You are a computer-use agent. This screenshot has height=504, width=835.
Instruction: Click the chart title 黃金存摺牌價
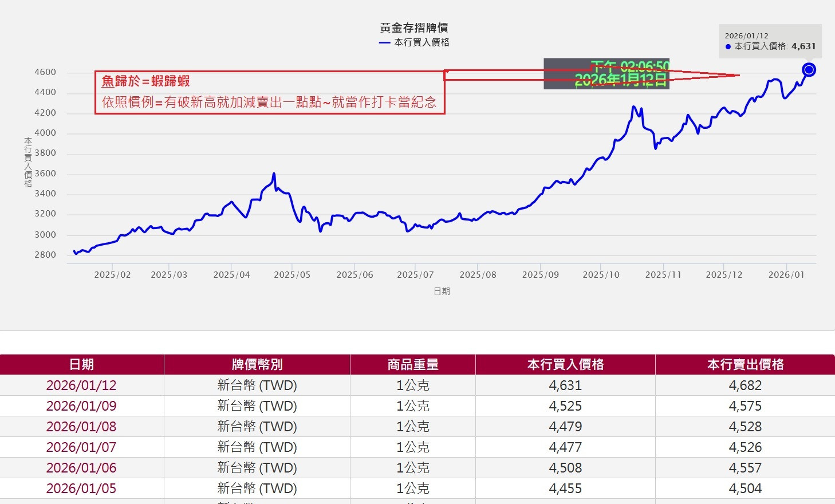[x=413, y=27]
